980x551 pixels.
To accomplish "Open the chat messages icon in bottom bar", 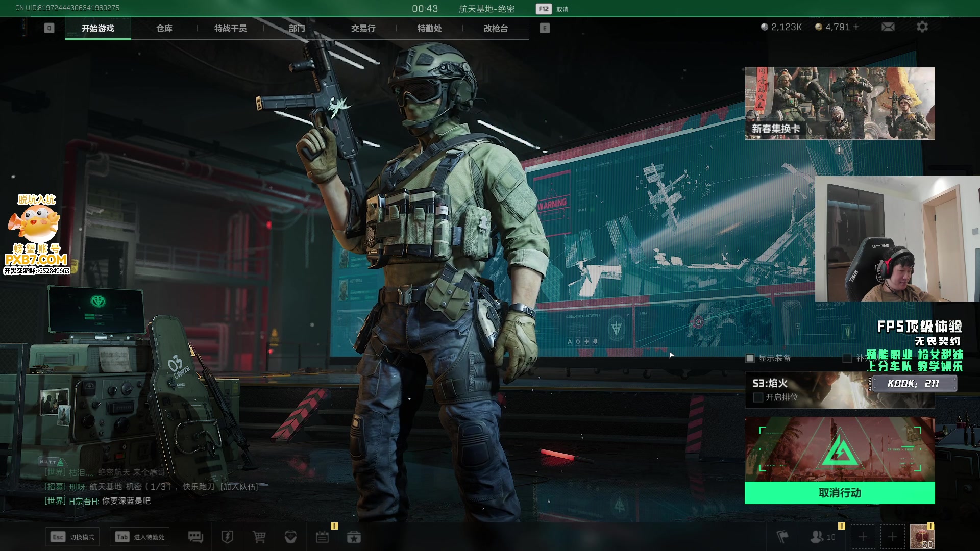I will tap(195, 537).
